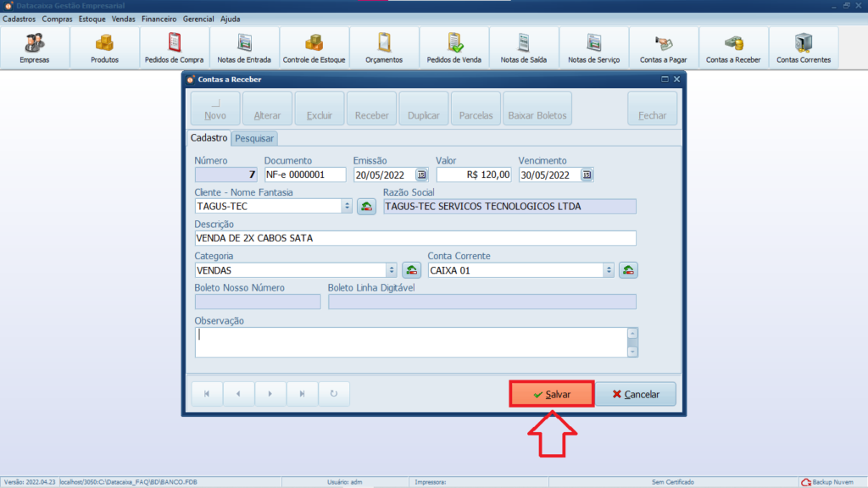The height and width of the screenshot is (488, 868).
Task: Click in the Descrição text field
Action: pos(415,238)
